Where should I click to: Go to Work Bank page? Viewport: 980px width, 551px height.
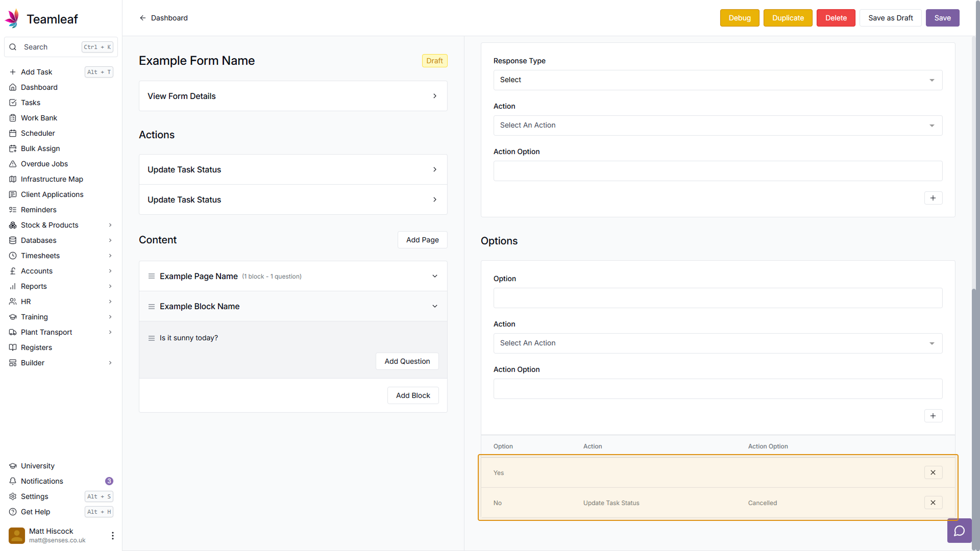tap(39, 118)
